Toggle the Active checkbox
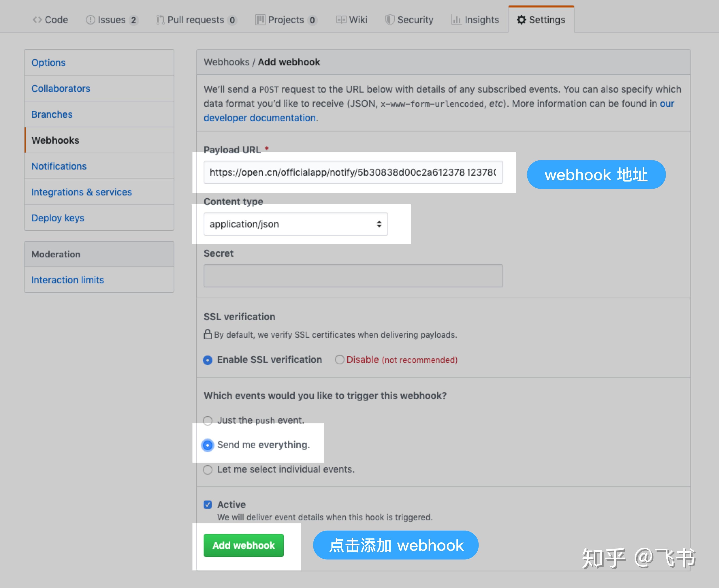Viewport: 719px width, 588px height. click(x=208, y=505)
